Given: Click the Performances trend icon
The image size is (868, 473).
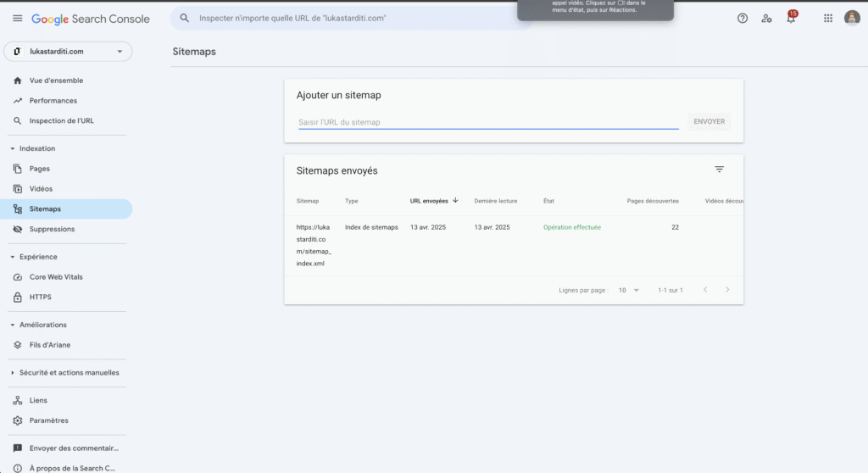Looking at the screenshot, I should pyautogui.click(x=18, y=101).
